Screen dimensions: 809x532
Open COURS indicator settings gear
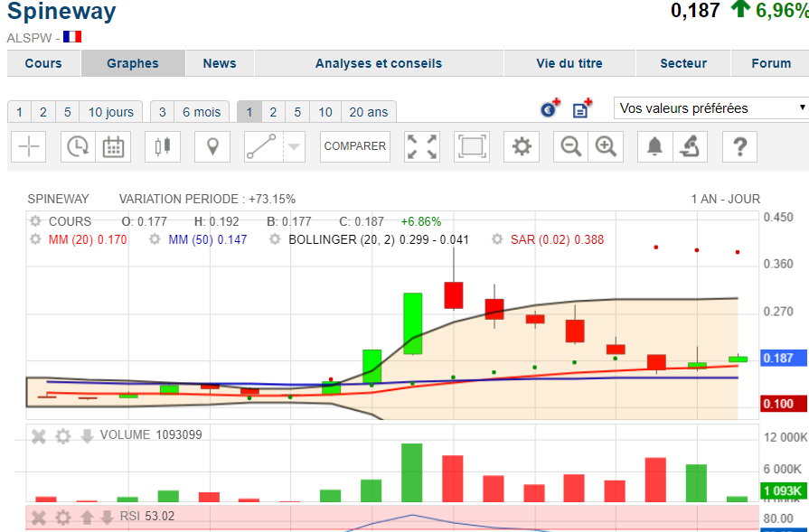[35, 221]
